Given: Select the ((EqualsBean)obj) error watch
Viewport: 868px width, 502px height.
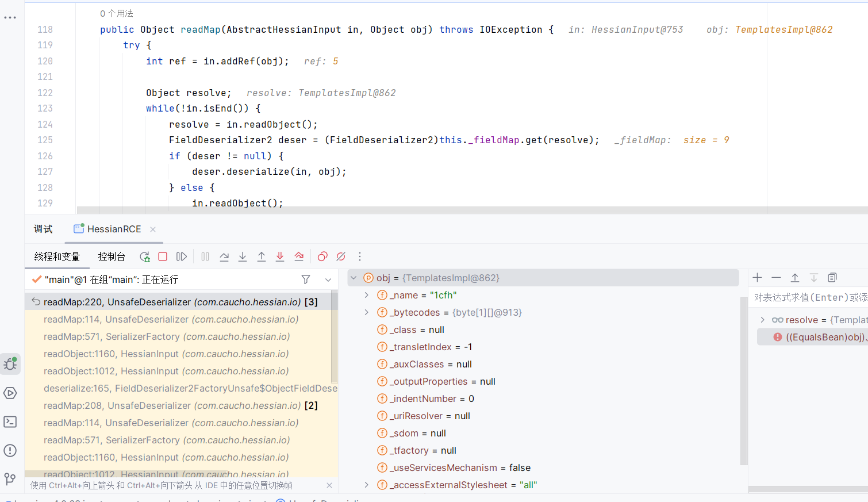Looking at the screenshot, I should [x=813, y=337].
